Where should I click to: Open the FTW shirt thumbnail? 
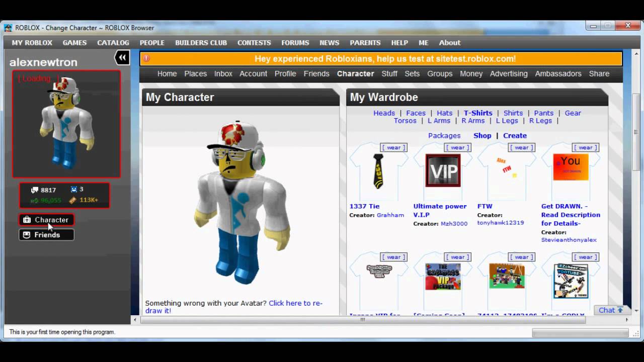pyautogui.click(x=507, y=171)
